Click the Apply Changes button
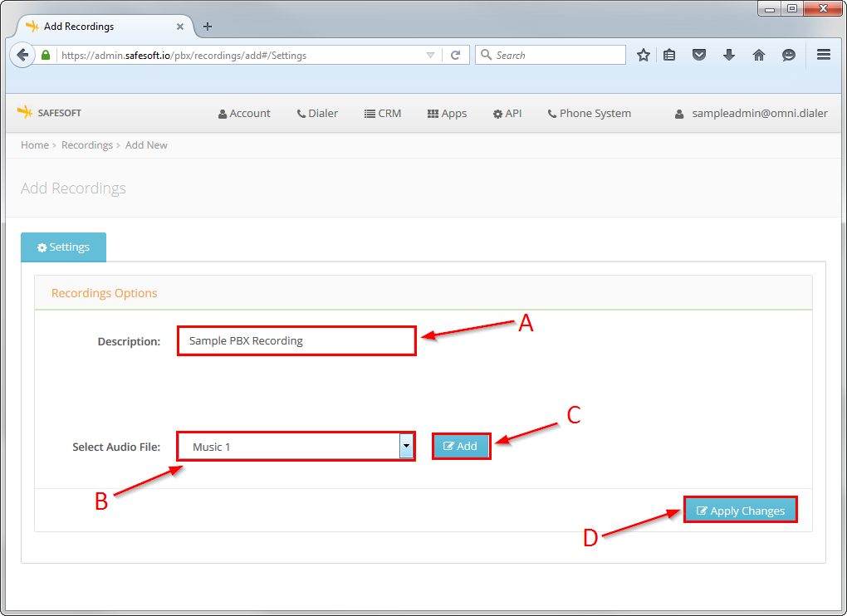This screenshot has height=616, width=847. [x=741, y=511]
